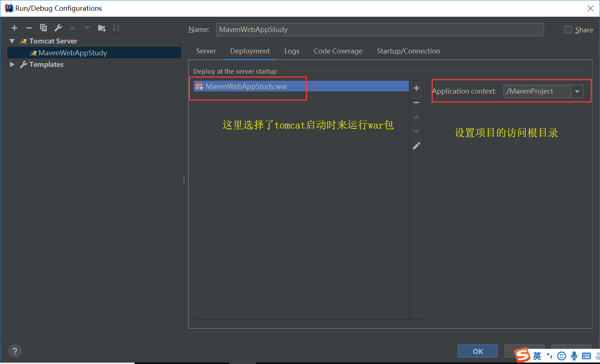The image size is (600, 364).
Task: Open Sogou soft keyboard icon
Action: (587, 356)
